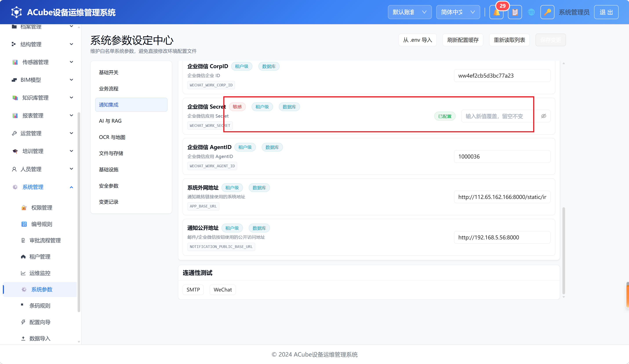Open 条码规则 in the sidebar
The image size is (629, 364).
click(x=40, y=306)
